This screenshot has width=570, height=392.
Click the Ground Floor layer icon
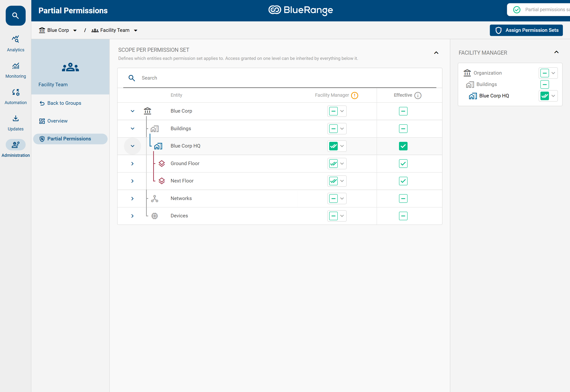[x=161, y=163]
